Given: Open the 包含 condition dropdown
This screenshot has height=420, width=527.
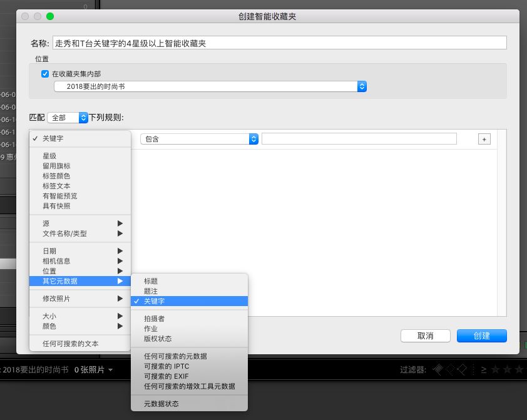Looking at the screenshot, I should click(x=199, y=139).
